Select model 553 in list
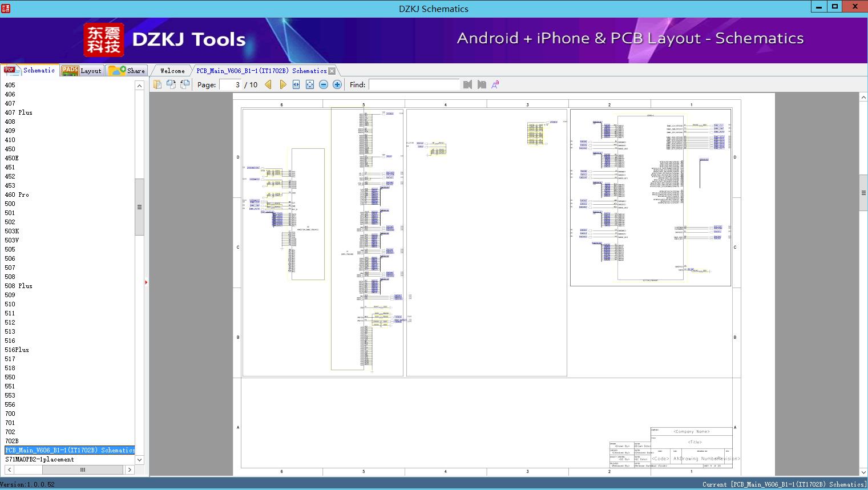Image resolution: width=868 pixels, height=490 pixels. (10, 395)
